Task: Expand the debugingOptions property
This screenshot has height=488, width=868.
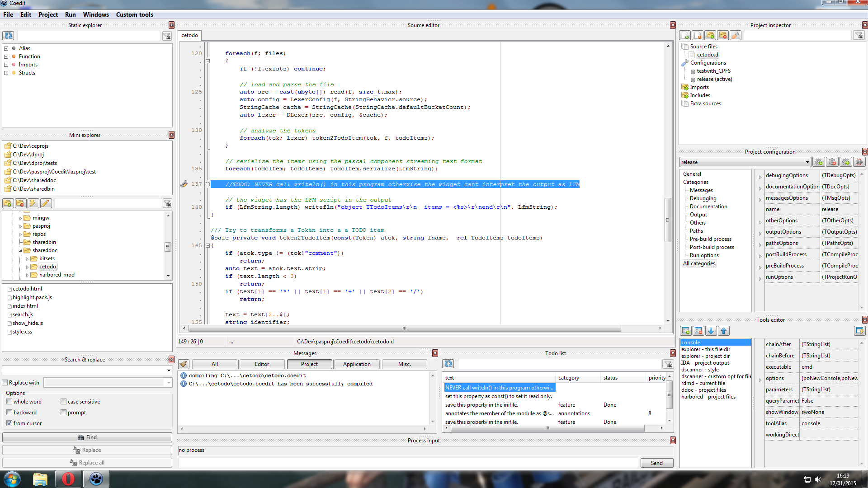Action: click(x=760, y=177)
